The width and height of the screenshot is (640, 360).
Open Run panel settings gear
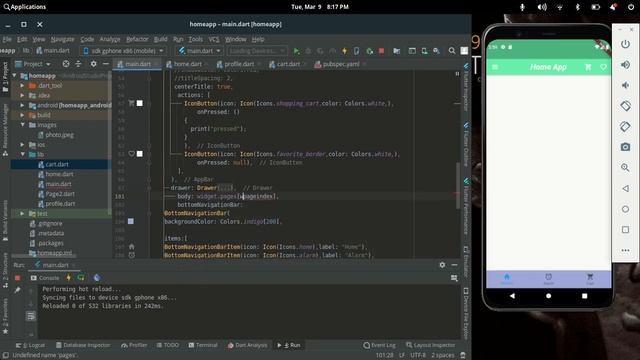coord(442,265)
